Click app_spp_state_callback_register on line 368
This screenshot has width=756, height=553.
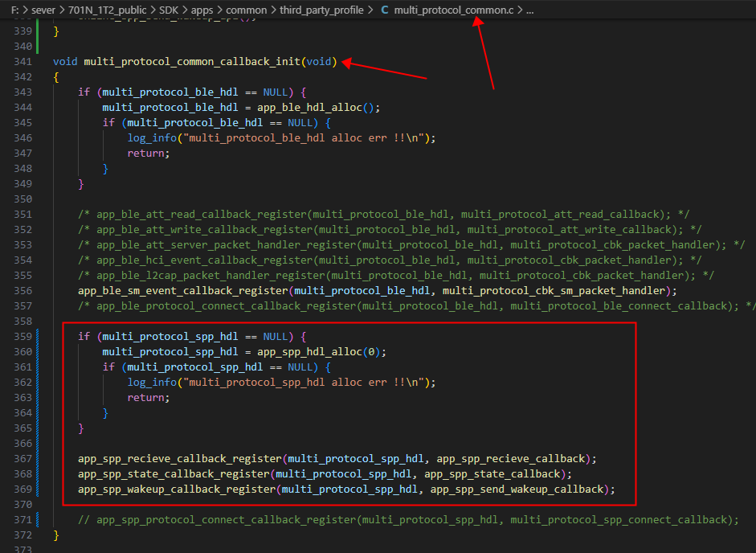point(174,474)
